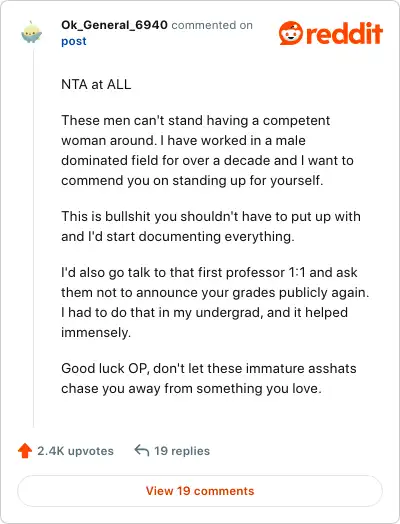This screenshot has height=524, width=400.
Task: Follow the blue "post" link
Action: (74, 41)
